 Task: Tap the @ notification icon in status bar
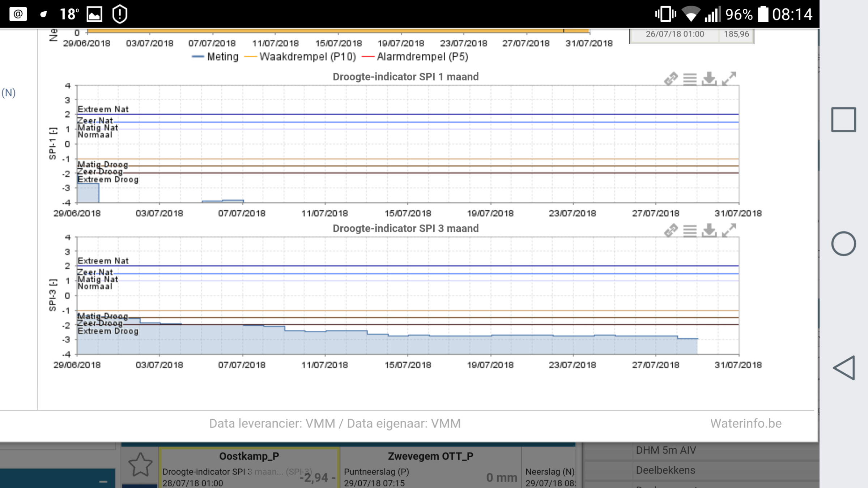[x=18, y=14]
